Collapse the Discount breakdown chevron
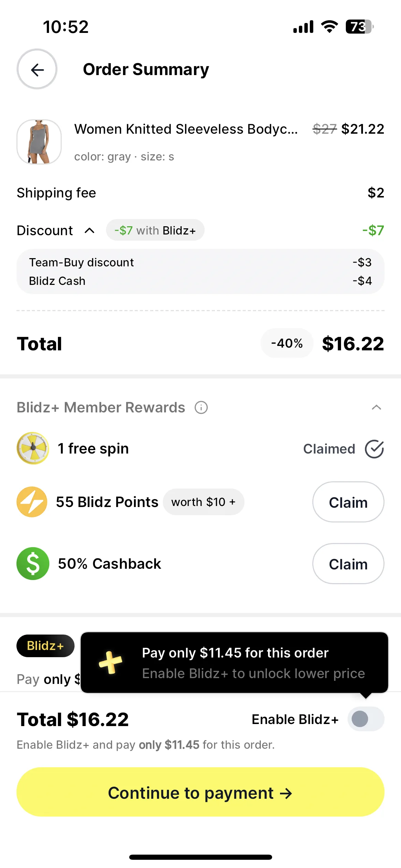 [89, 230]
